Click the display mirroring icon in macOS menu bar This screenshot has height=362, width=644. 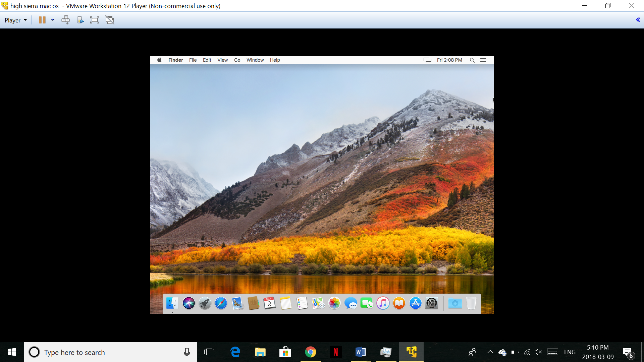tap(427, 60)
